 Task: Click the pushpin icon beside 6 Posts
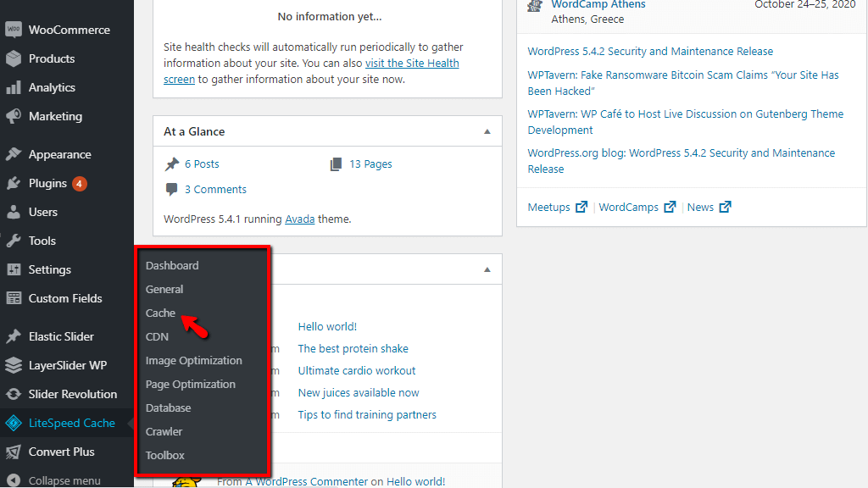[172, 164]
